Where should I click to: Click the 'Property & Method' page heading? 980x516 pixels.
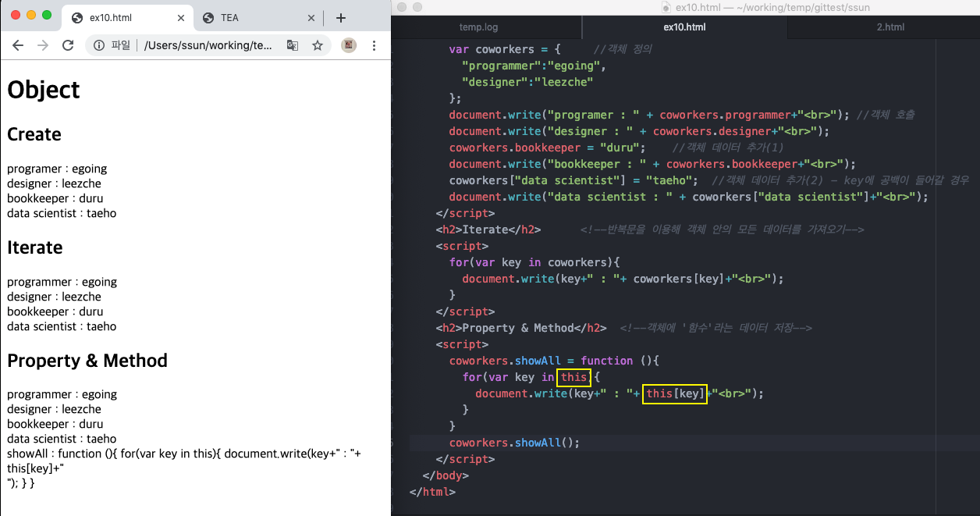tap(87, 361)
